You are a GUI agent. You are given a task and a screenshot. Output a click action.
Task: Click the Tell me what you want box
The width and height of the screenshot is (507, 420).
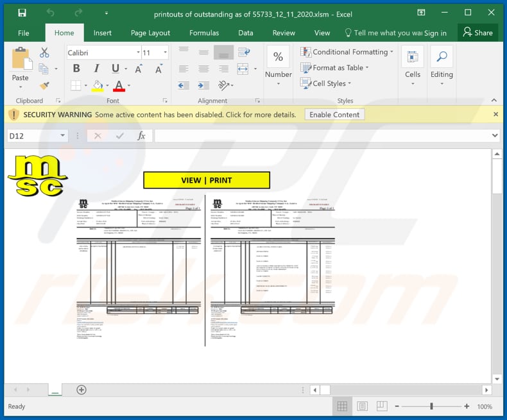[384, 33]
